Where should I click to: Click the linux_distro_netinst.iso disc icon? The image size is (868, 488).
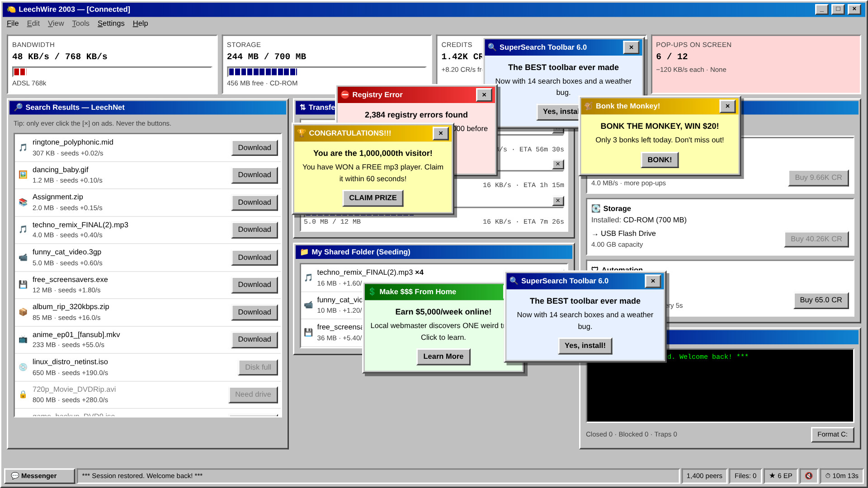point(23,367)
